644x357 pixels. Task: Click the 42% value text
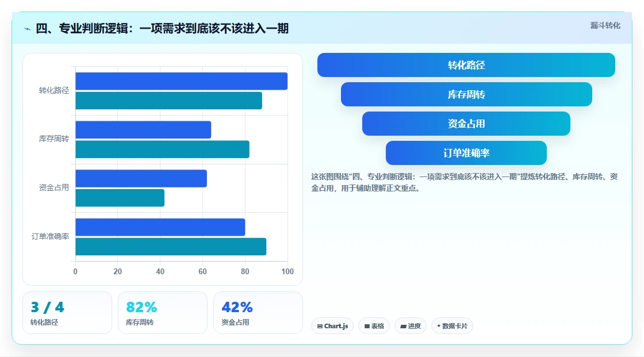[x=237, y=308]
